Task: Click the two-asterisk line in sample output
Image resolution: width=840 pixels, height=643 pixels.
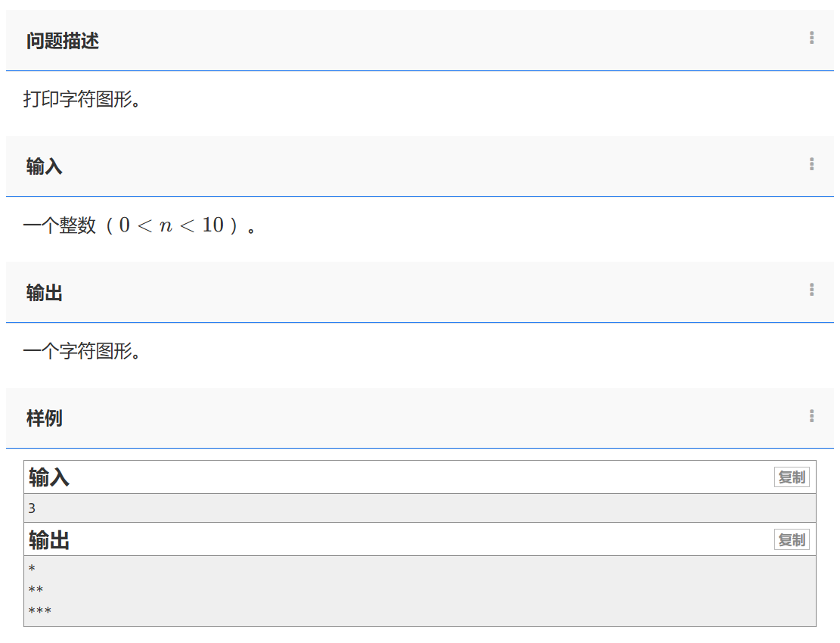Action: 36,590
